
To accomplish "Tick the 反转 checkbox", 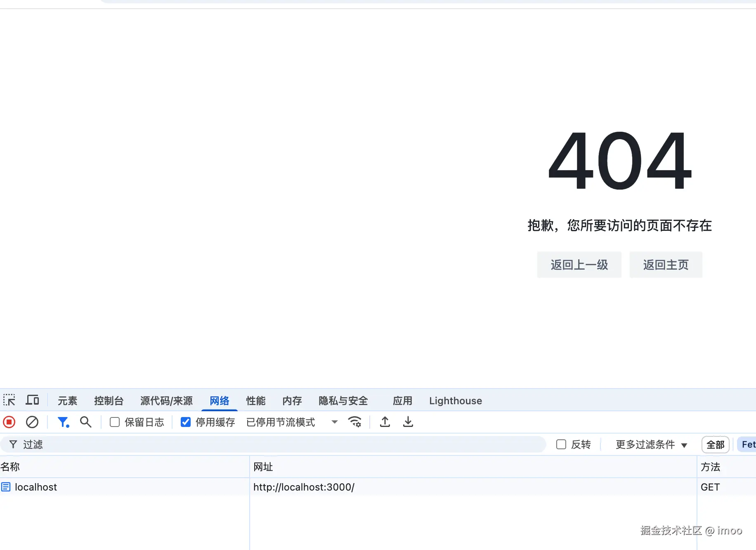I will [x=561, y=444].
